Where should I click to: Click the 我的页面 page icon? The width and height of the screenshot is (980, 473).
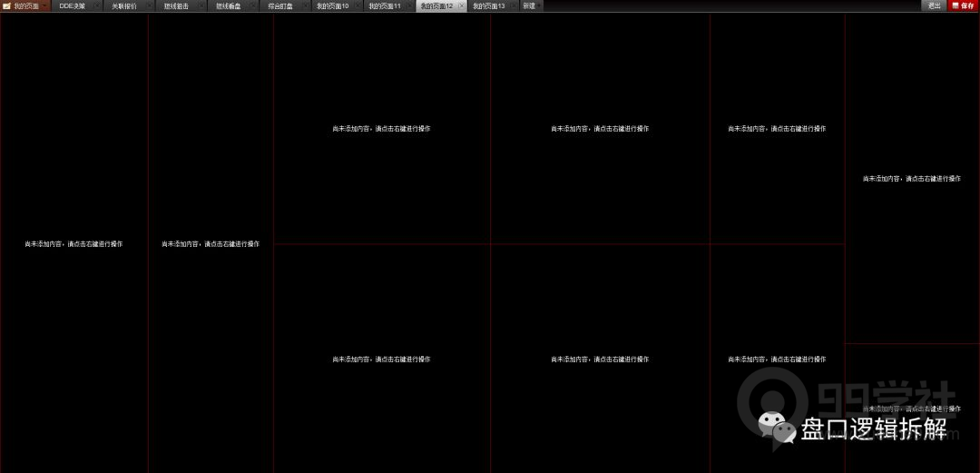point(6,5)
